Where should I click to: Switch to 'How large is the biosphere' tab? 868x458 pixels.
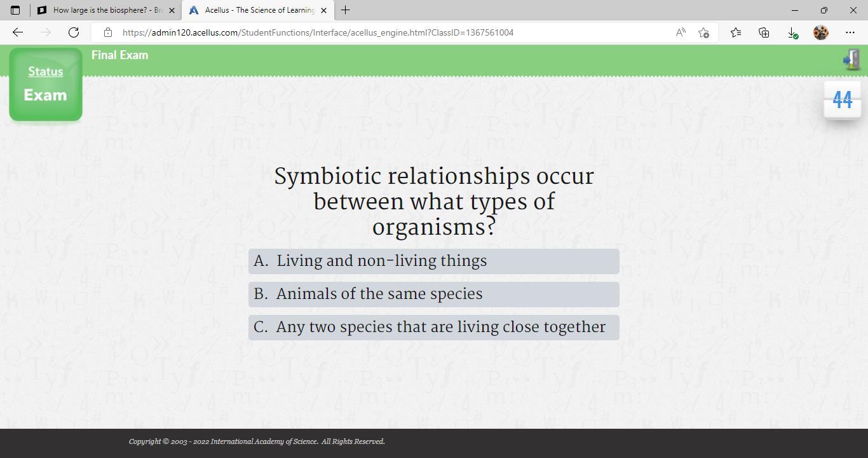105,10
